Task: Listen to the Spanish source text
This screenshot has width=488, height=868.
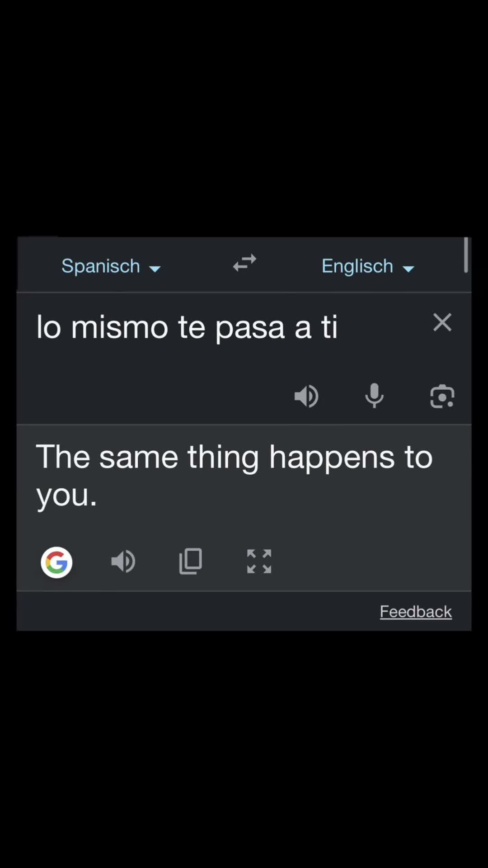Action: (306, 396)
